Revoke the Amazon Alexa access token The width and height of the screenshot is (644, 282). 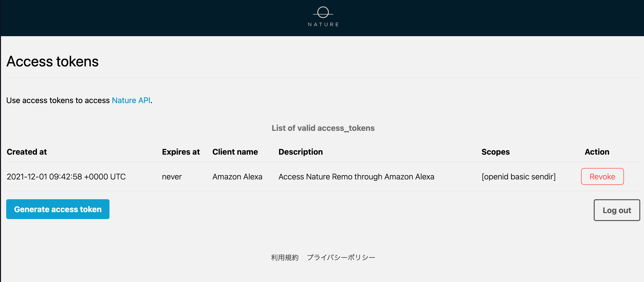point(602,176)
